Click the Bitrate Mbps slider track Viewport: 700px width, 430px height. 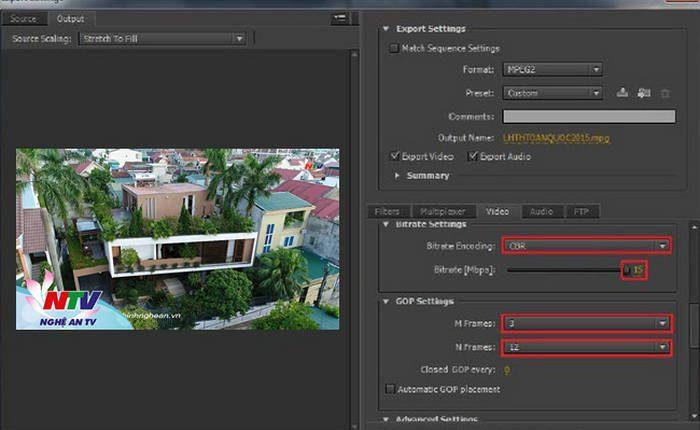pos(563,270)
